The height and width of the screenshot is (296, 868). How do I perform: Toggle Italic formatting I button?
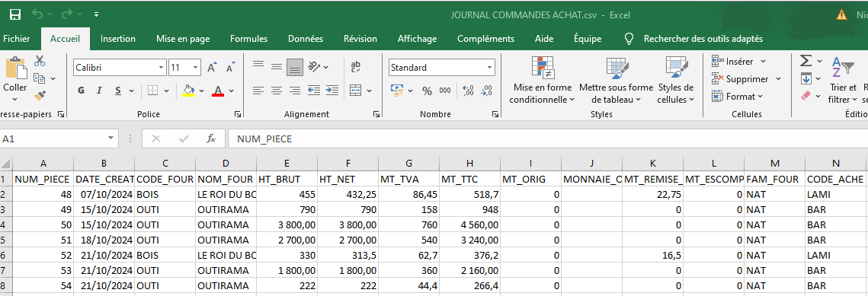(99, 91)
